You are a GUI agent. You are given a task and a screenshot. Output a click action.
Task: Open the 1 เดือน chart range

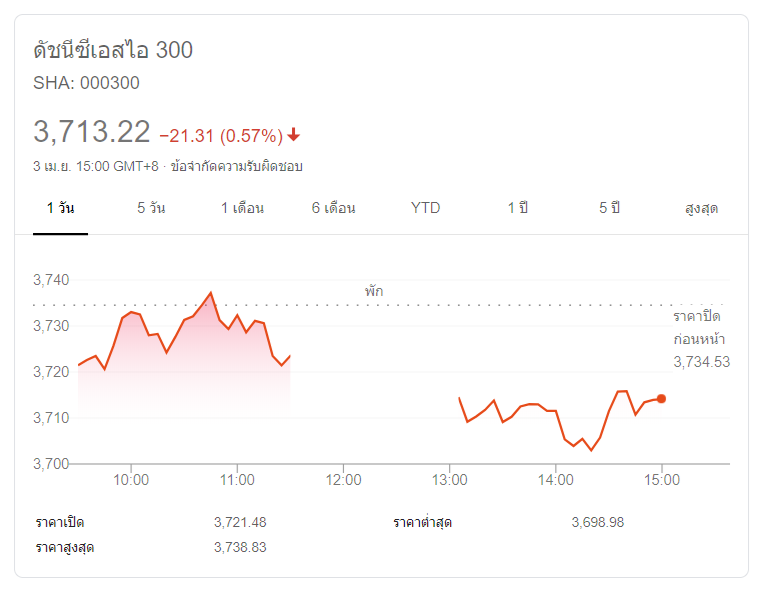(242, 208)
